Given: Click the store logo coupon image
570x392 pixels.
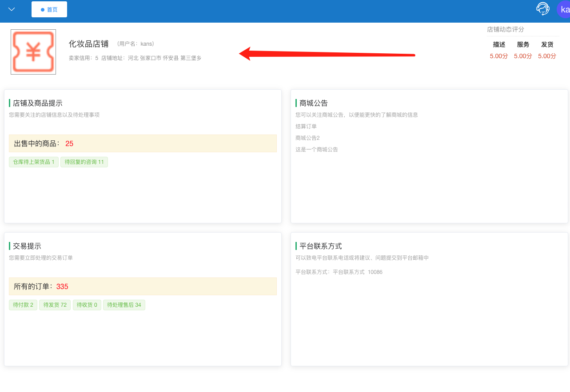Looking at the screenshot, I should tap(33, 52).
